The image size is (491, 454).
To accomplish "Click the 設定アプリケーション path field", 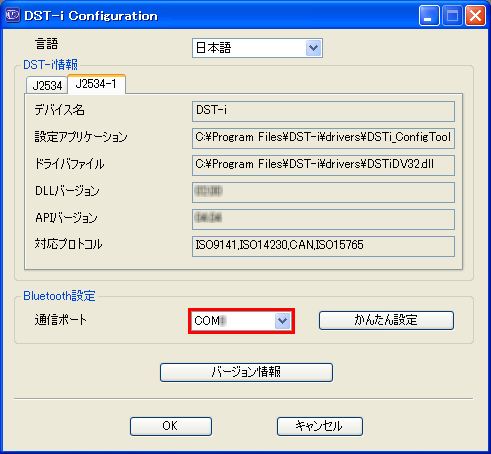I will pos(323,138).
